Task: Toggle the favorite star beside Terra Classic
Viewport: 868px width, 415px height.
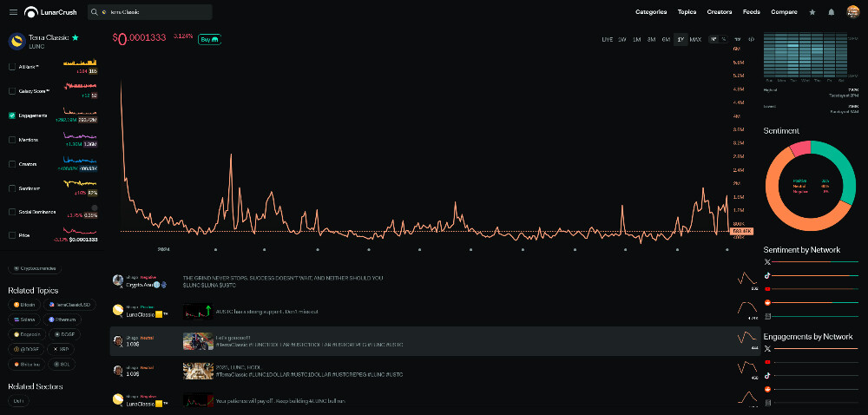Action: pos(75,38)
